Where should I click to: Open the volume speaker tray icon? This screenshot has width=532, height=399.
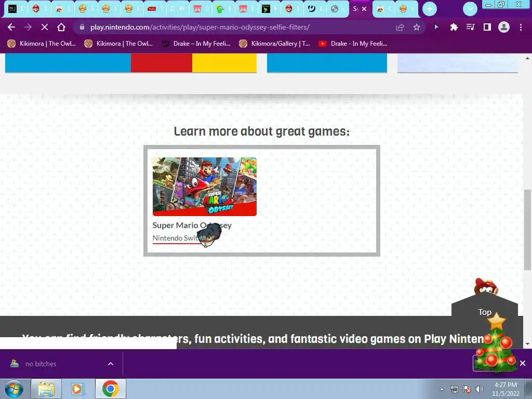(x=480, y=389)
